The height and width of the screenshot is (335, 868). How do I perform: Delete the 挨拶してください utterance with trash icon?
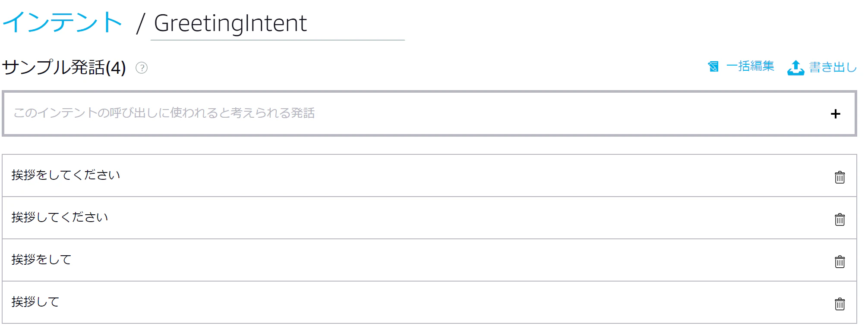[x=840, y=219]
